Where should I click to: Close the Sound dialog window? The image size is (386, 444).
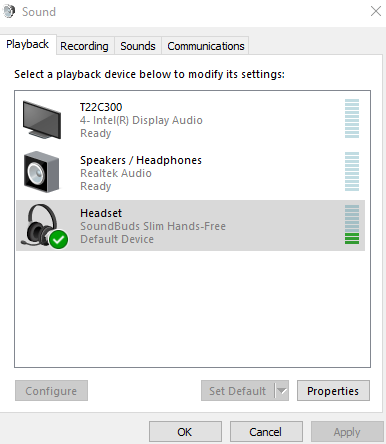(x=376, y=11)
